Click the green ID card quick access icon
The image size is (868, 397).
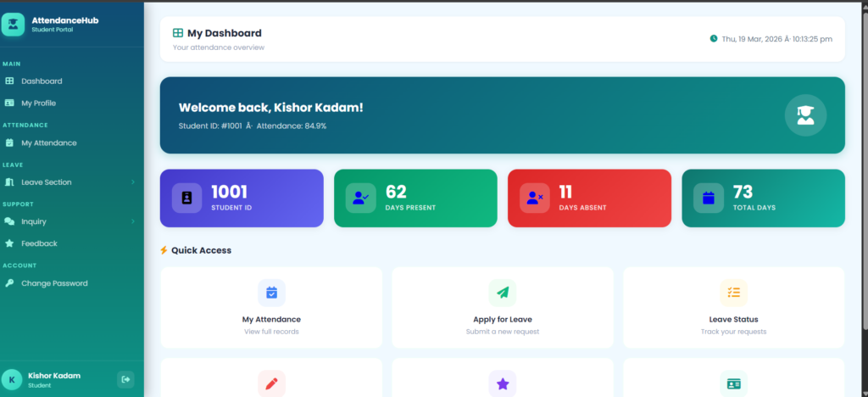(x=733, y=383)
